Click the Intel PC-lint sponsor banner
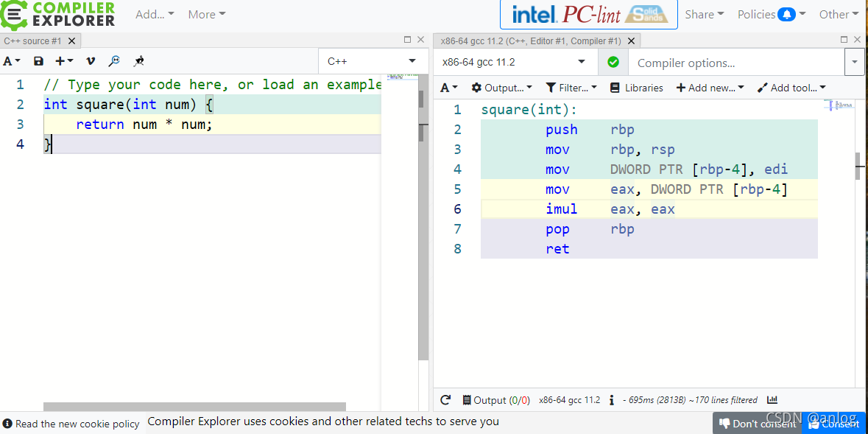 click(588, 15)
